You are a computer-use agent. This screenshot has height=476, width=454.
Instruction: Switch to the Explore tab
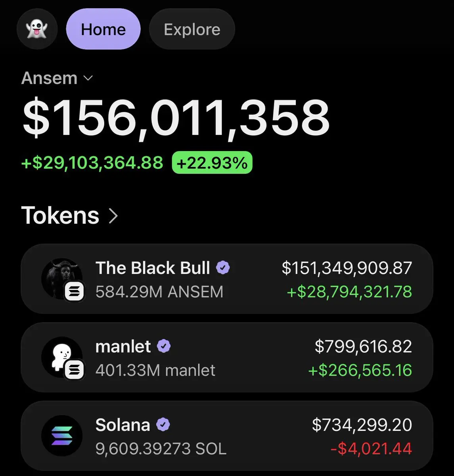coord(192,29)
